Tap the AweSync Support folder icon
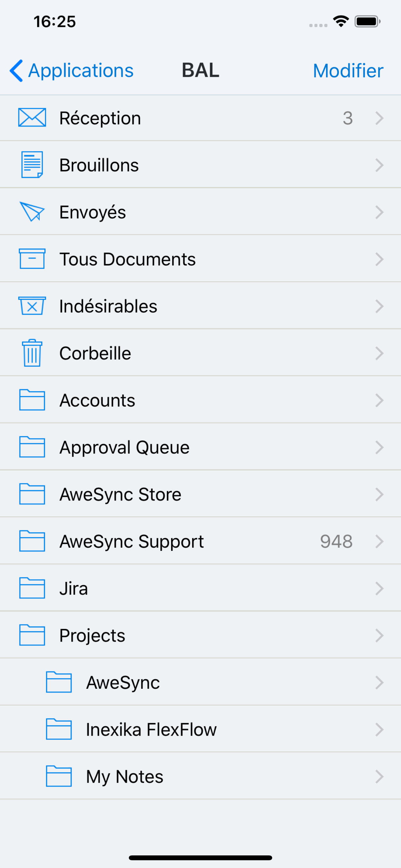The image size is (401, 868). coord(32,541)
